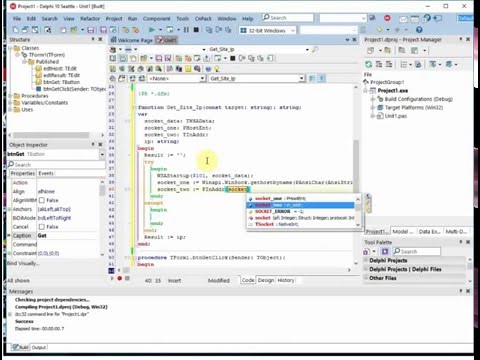
Task: Open the Procedures folder in Structure tree
Action: (x=35, y=96)
